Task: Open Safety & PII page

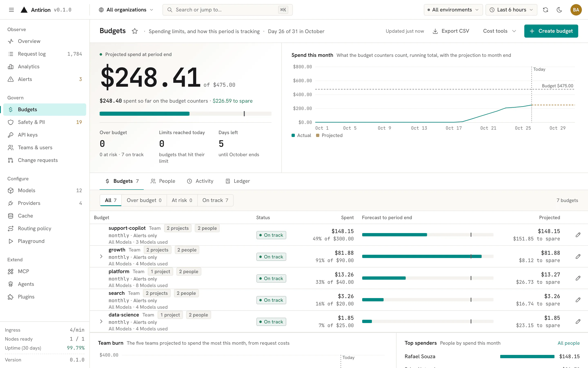Action: pyautogui.click(x=45, y=122)
